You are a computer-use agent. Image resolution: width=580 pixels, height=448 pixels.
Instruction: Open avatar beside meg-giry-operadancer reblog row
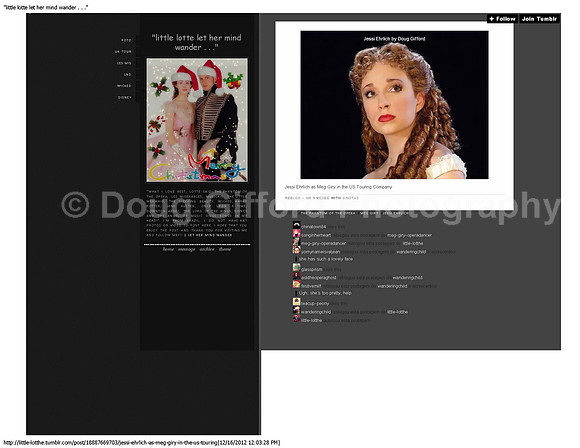click(296, 242)
